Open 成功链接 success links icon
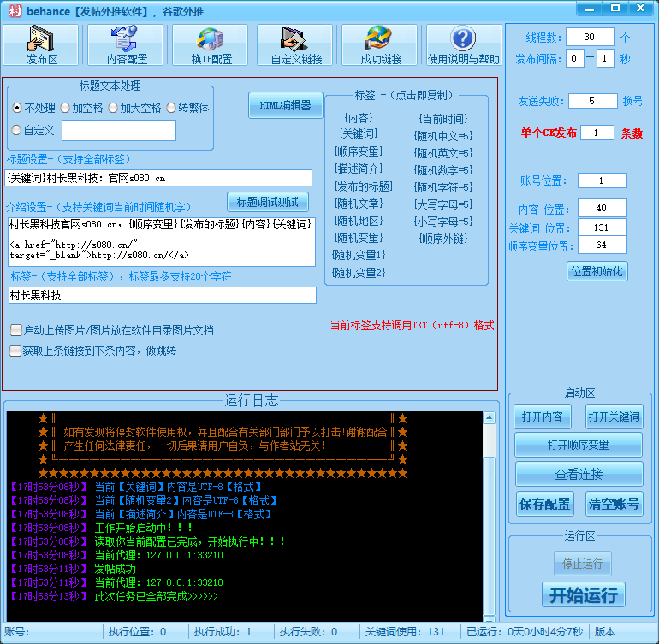 (380, 44)
